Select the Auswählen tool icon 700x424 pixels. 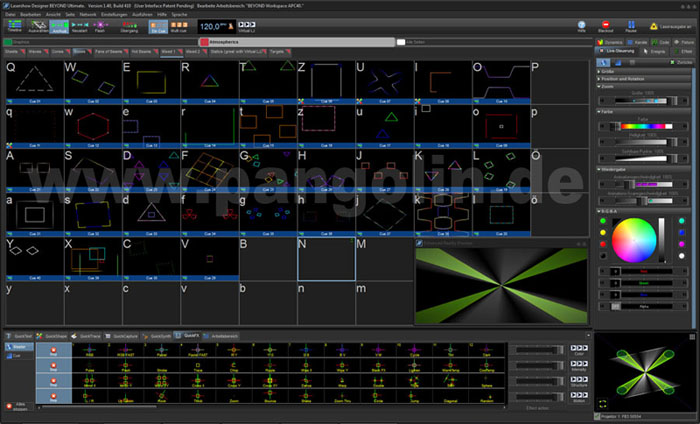pos(38,26)
